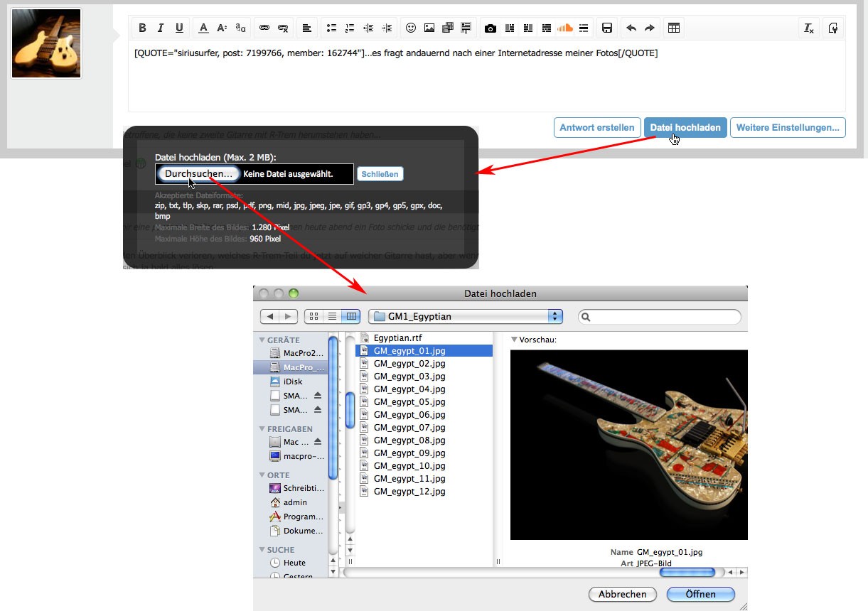Click the Schließen button
This screenshot has height=611, width=868.
(380, 174)
